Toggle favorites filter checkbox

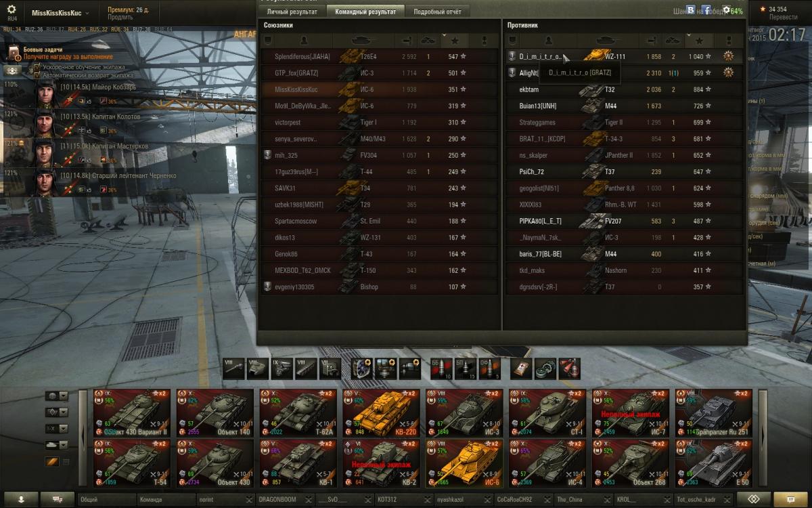[66, 461]
